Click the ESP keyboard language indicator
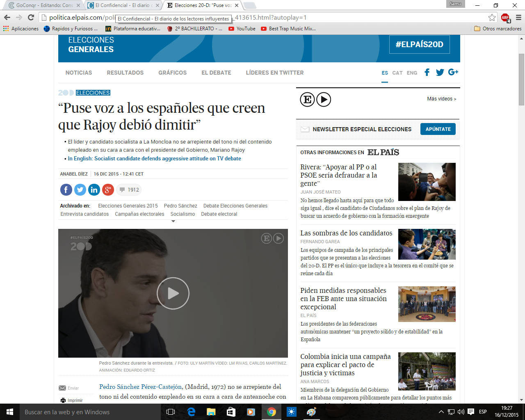This screenshot has width=525, height=420. click(483, 412)
